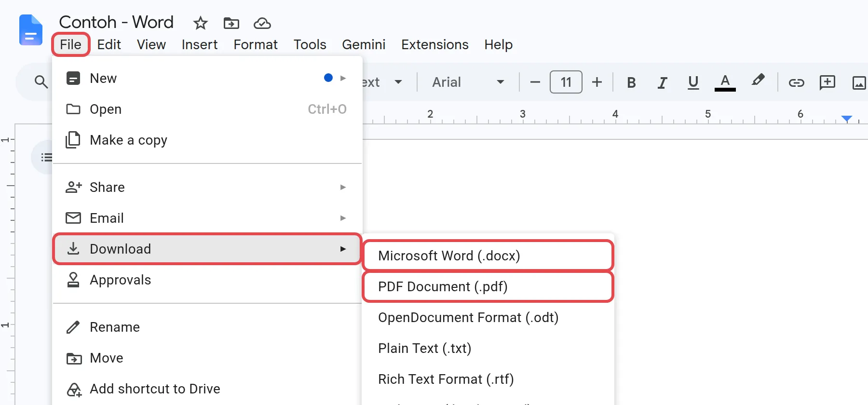Toggle italic formatting
The image size is (868, 405).
[662, 82]
